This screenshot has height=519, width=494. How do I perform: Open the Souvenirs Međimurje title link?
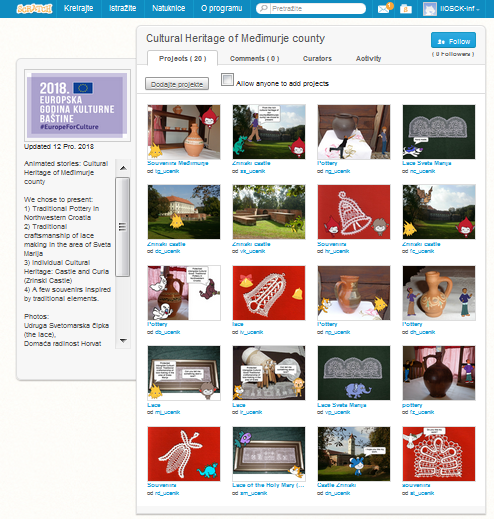click(178, 163)
